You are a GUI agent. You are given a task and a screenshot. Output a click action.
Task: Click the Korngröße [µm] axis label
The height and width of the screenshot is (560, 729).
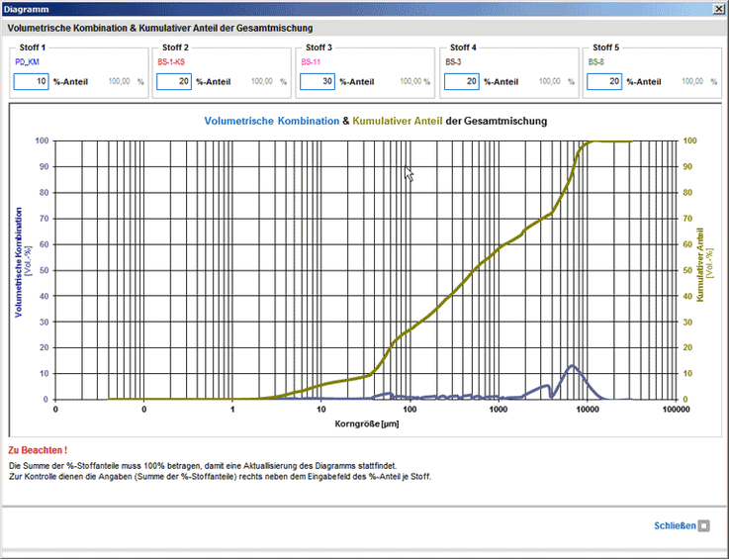coord(366,421)
